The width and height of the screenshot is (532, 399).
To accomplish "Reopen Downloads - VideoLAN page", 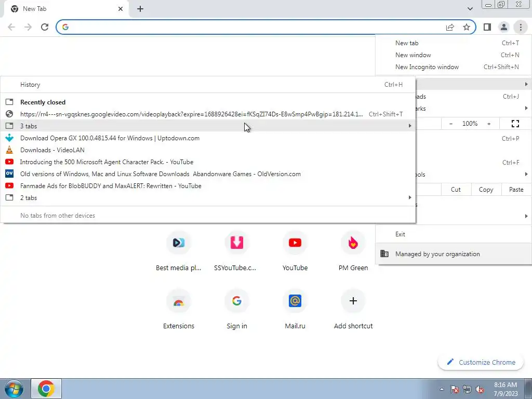I will (x=208, y=150).
